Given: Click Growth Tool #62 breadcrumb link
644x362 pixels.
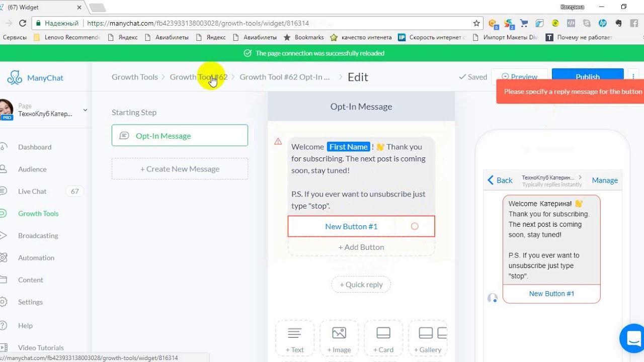Looking at the screenshot, I should click(x=199, y=77).
